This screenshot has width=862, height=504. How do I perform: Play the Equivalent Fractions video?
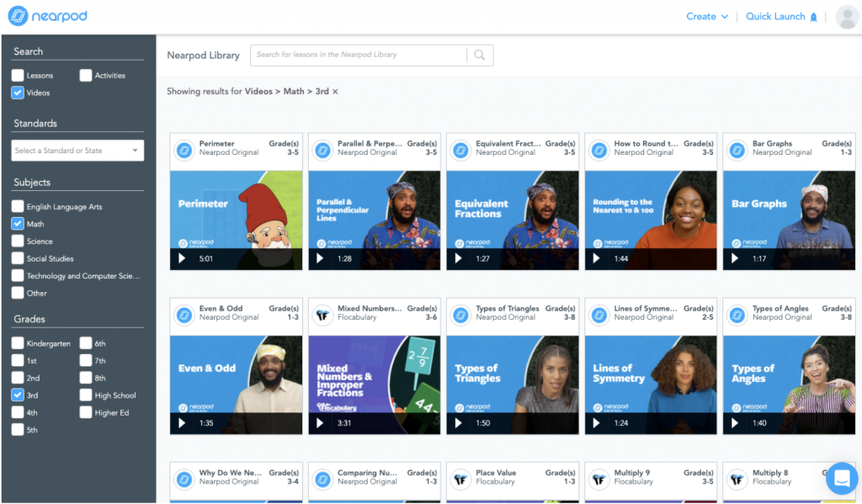click(459, 258)
